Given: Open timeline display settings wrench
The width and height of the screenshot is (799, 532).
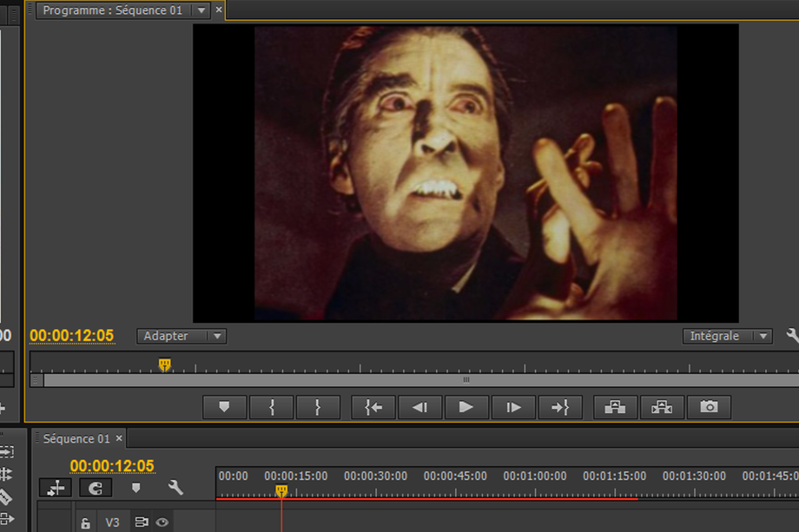Looking at the screenshot, I should point(175,488).
